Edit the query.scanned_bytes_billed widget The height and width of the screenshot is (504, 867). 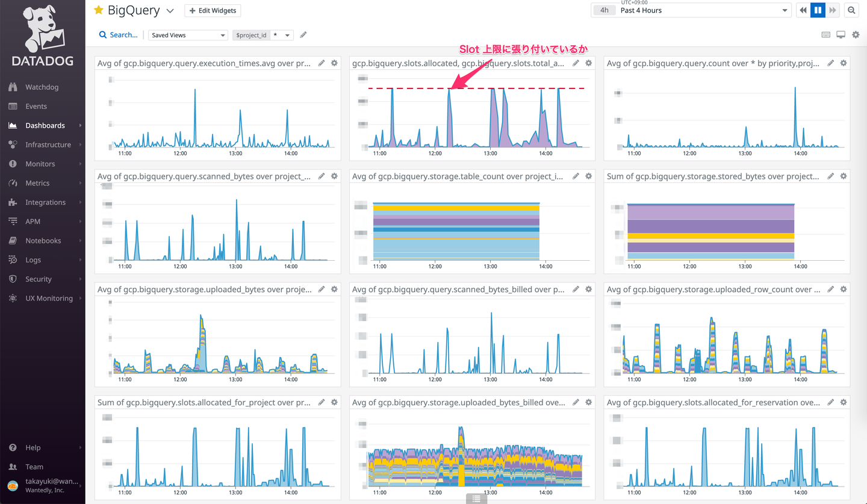point(576,290)
